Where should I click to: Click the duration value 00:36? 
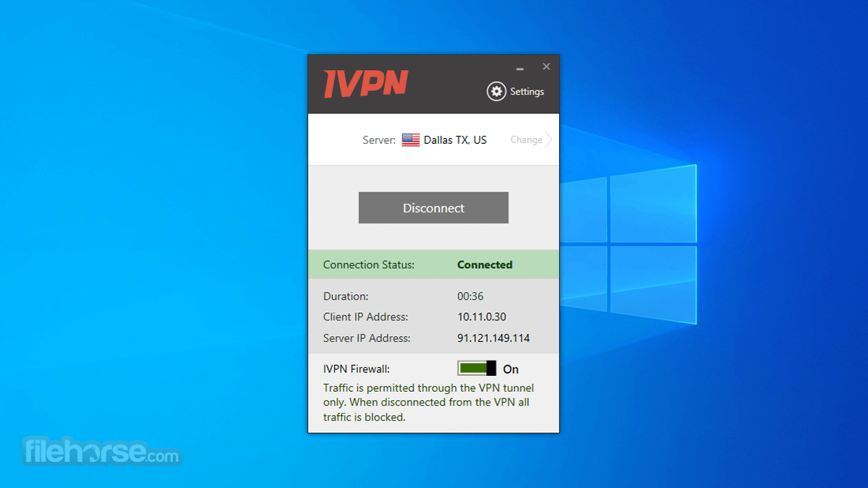[470, 296]
